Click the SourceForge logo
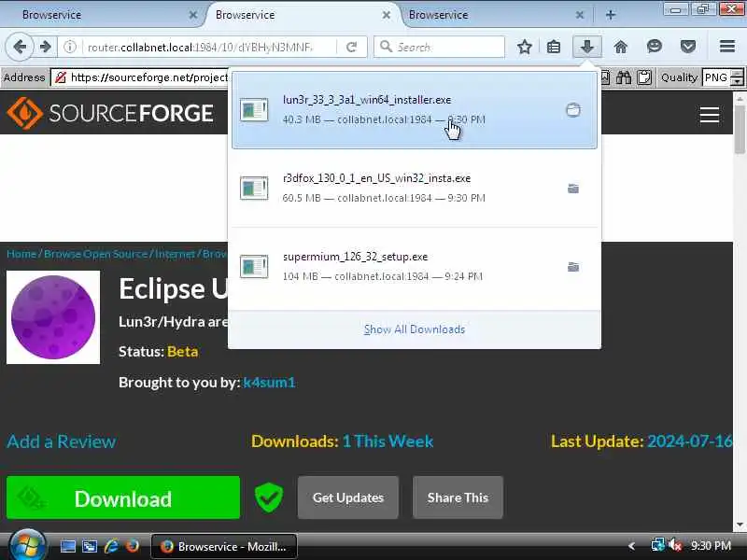Image resolution: width=747 pixels, height=560 pixels. (110, 113)
